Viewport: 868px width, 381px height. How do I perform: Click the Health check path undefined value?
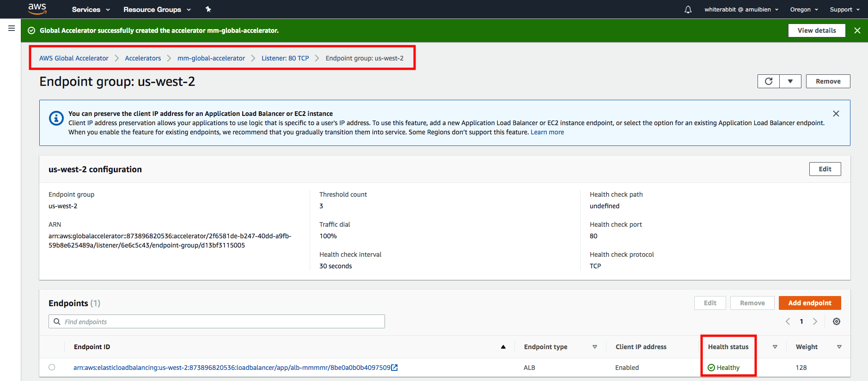pos(605,206)
